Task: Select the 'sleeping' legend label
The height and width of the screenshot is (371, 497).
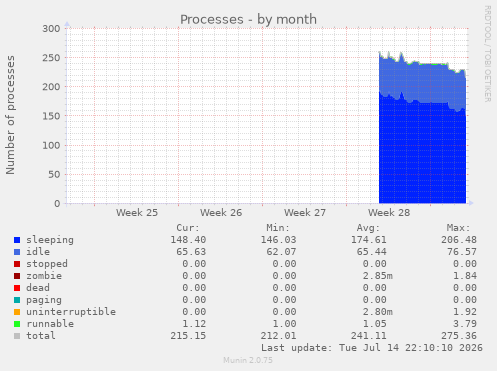Action: 50,240
